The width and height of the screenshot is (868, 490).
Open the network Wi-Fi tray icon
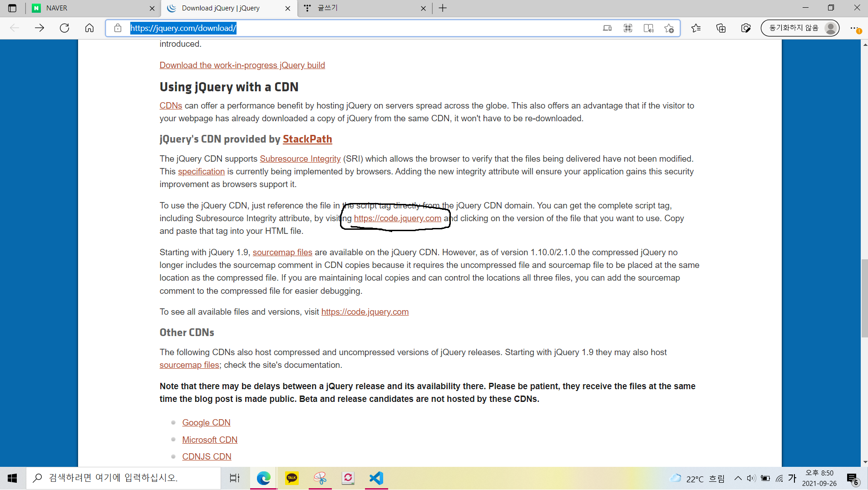pos(779,478)
